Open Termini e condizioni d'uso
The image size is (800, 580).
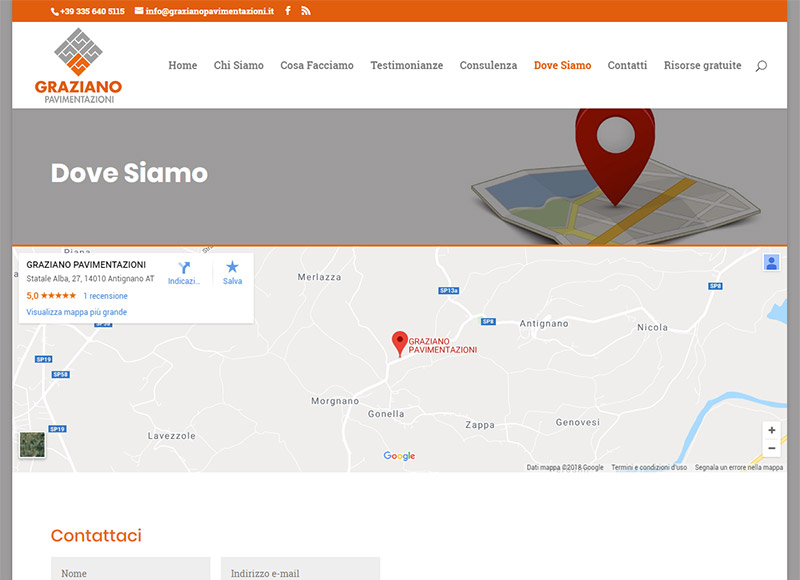(649, 467)
